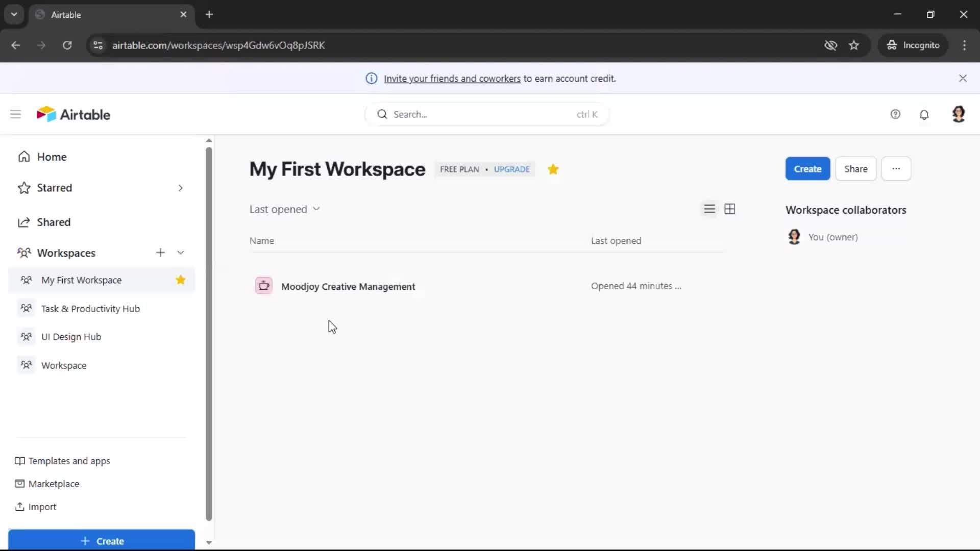Select My First Workspace in sidebar
Screen dimensions: 980x551
102,280
